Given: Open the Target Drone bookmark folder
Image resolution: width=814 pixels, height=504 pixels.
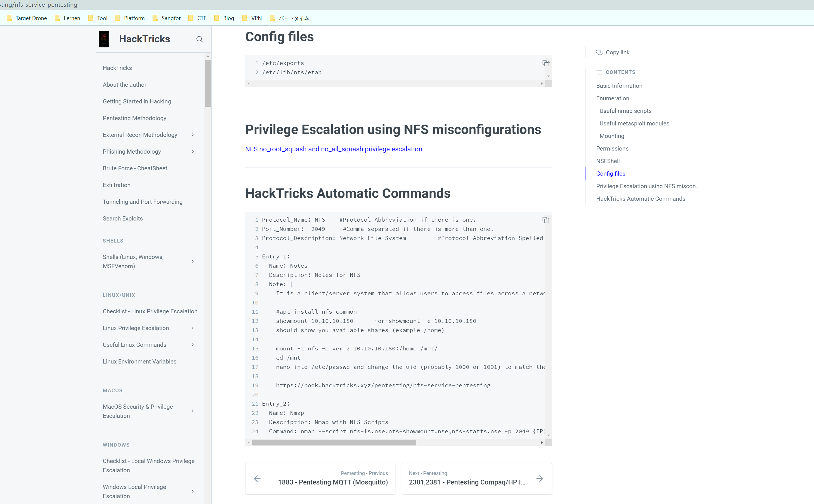Looking at the screenshot, I should pos(27,18).
